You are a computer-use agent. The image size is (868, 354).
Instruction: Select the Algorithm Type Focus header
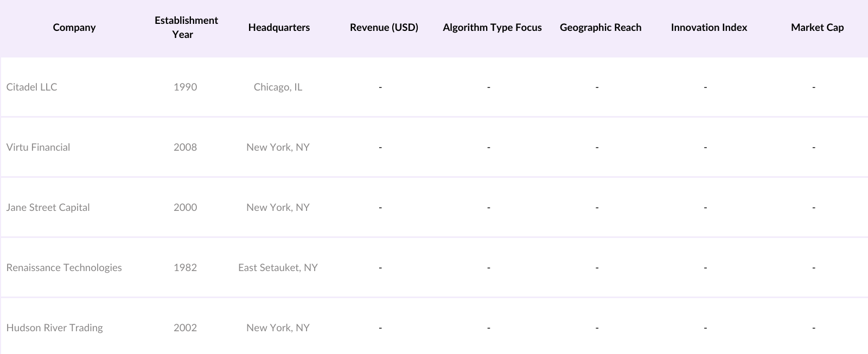tap(492, 28)
